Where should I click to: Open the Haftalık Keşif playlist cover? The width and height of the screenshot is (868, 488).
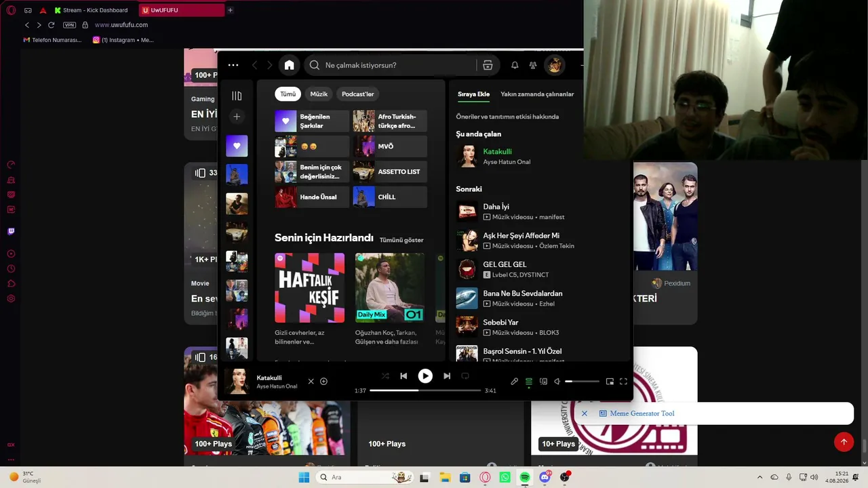(x=309, y=287)
